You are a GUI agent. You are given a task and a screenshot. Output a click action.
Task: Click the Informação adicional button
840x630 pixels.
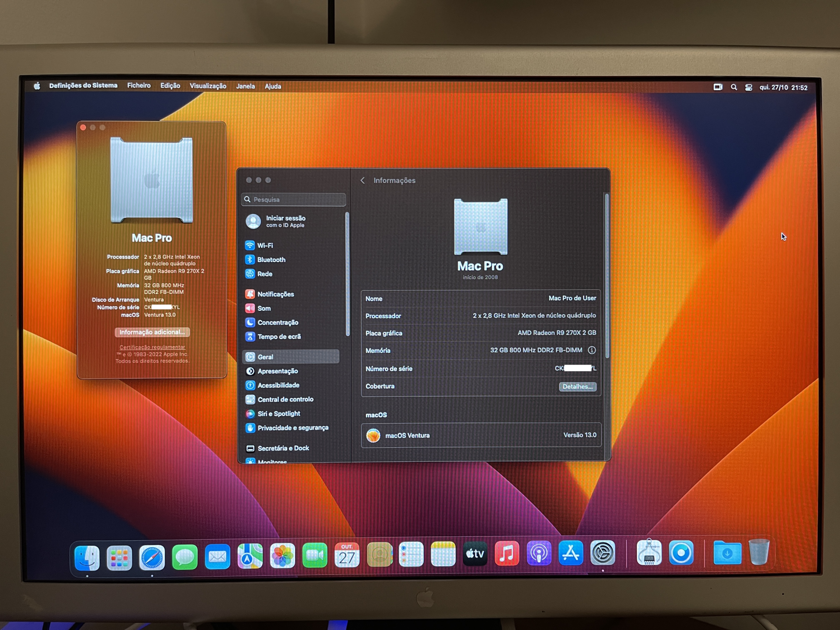pos(152,332)
